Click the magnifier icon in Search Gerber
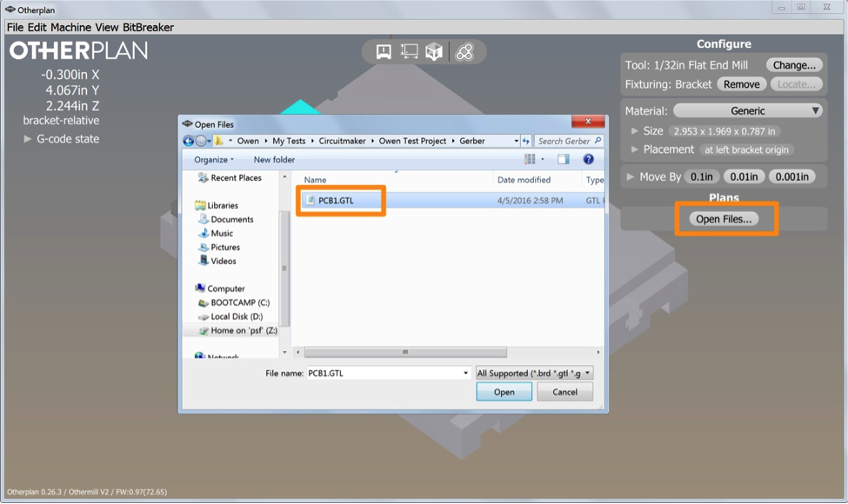848x504 pixels. click(x=598, y=141)
